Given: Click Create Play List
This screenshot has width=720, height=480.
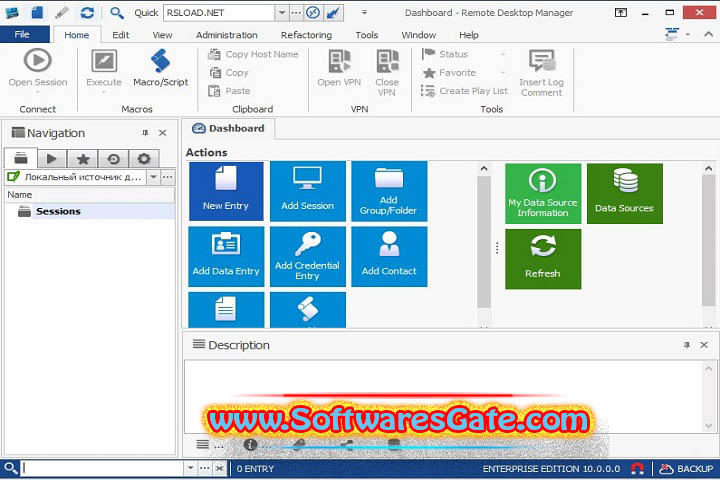Looking at the screenshot, I should click(x=465, y=91).
